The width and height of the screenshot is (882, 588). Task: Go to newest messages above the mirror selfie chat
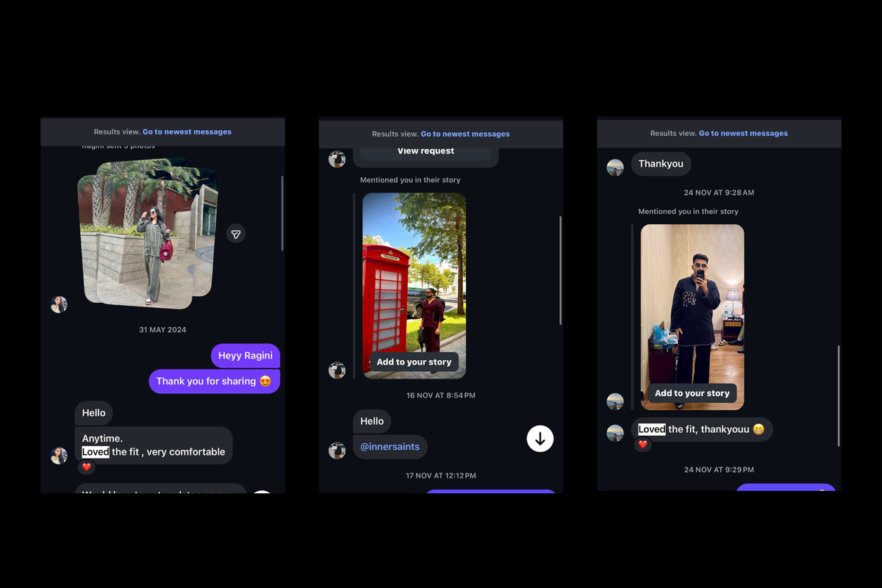click(743, 134)
